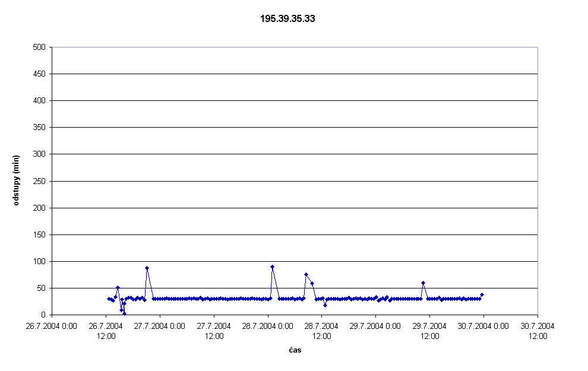The height and width of the screenshot is (371, 588).
Task: Click the y-axis value 300
Action: [39, 154]
